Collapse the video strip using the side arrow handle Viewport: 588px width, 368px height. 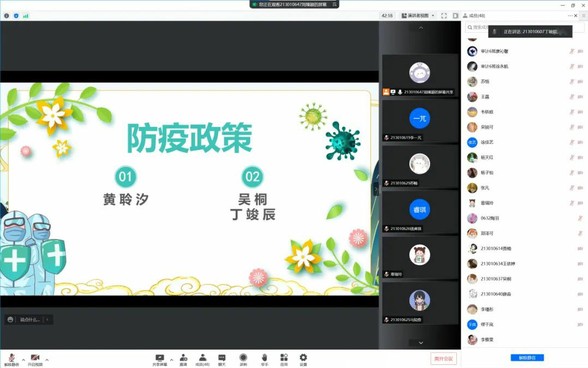click(376, 189)
